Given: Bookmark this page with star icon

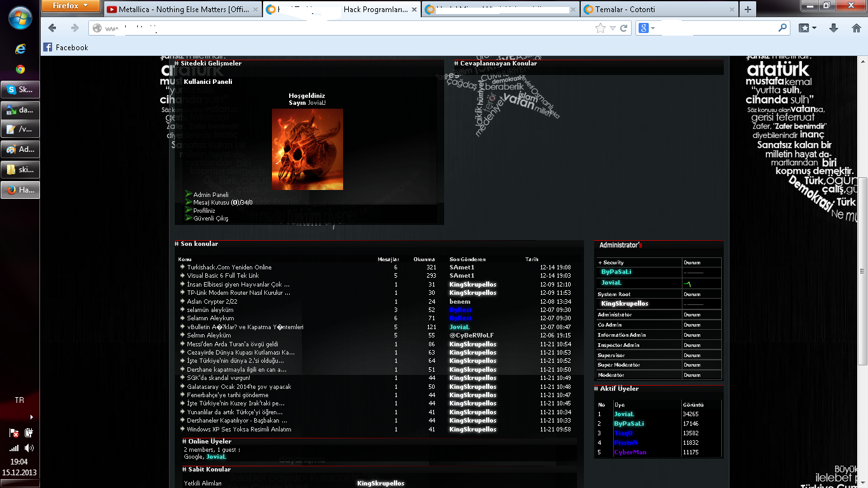Looking at the screenshot, I should click(600, 28).
